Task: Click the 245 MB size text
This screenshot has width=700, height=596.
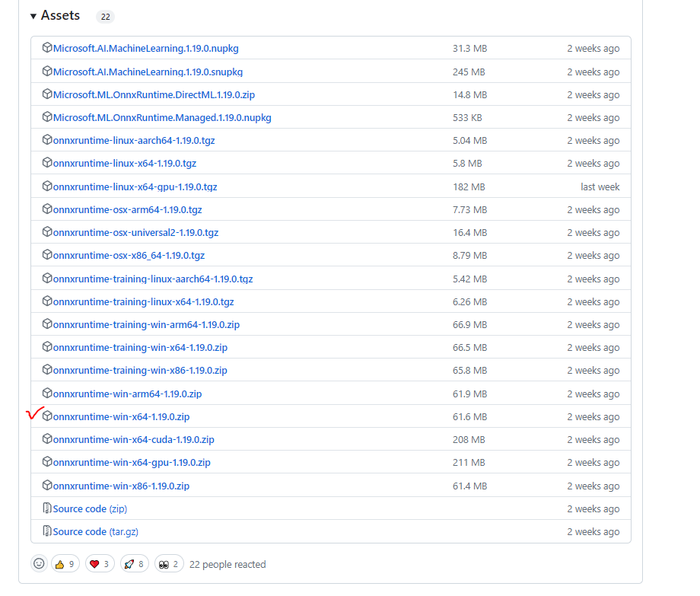Action: (469, 72)
